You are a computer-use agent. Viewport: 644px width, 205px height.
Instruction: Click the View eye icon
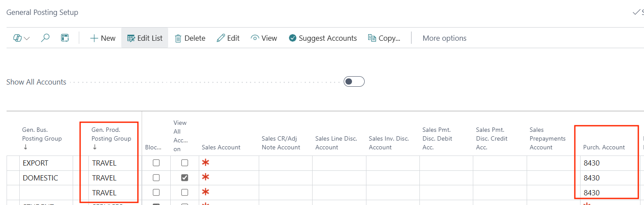pyautogui.click(x=255, y=38)
